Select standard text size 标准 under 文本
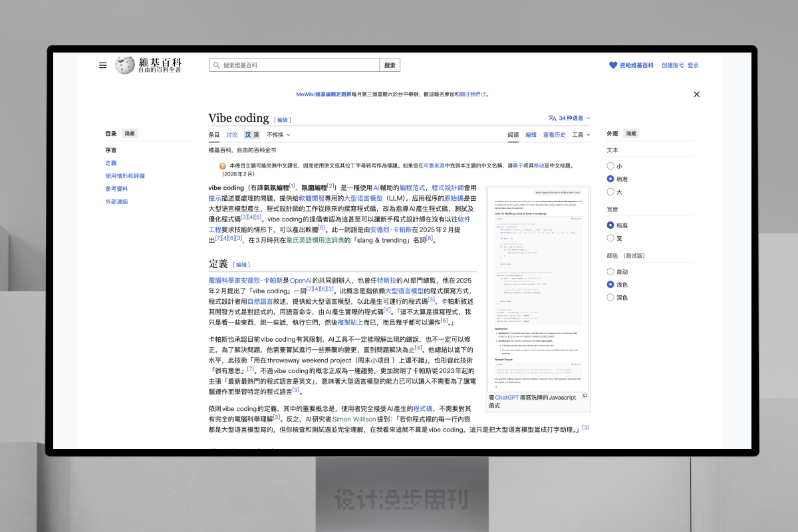 610,179
